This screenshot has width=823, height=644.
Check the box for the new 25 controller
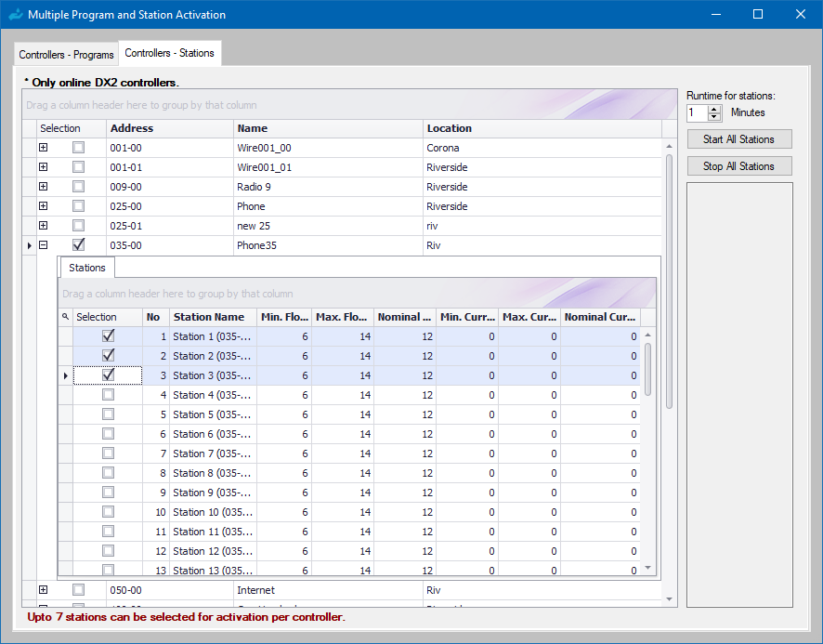[78, 225]
